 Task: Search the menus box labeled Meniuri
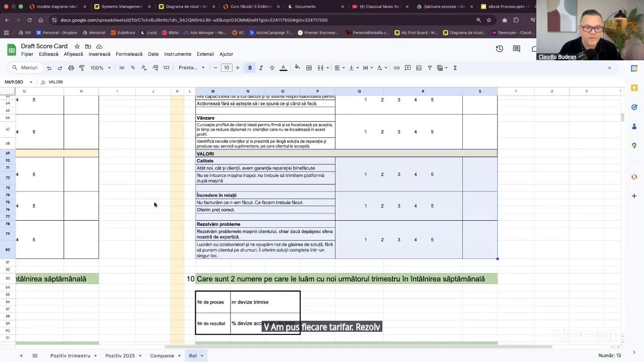point(26,68)
